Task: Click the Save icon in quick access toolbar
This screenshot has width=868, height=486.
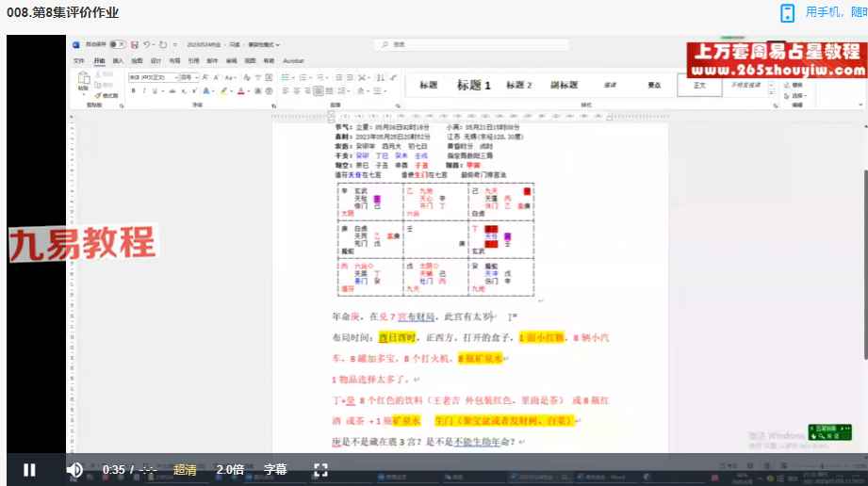Action: pos(135,44)
